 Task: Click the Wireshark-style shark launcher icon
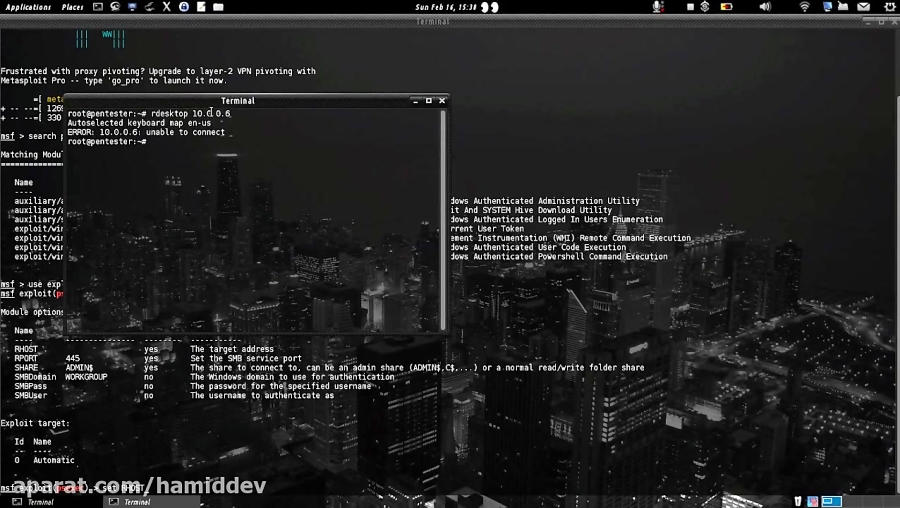click(x=149, y=7)
